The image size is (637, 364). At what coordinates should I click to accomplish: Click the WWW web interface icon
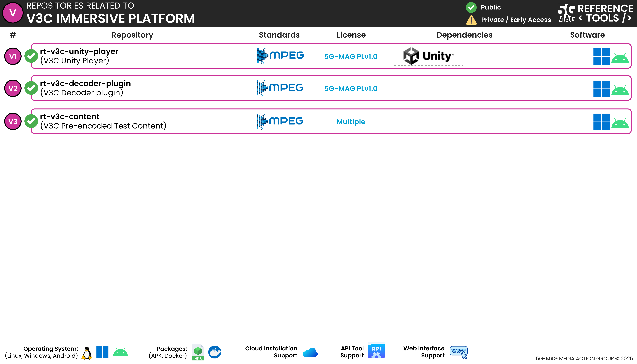click(458, 352)
